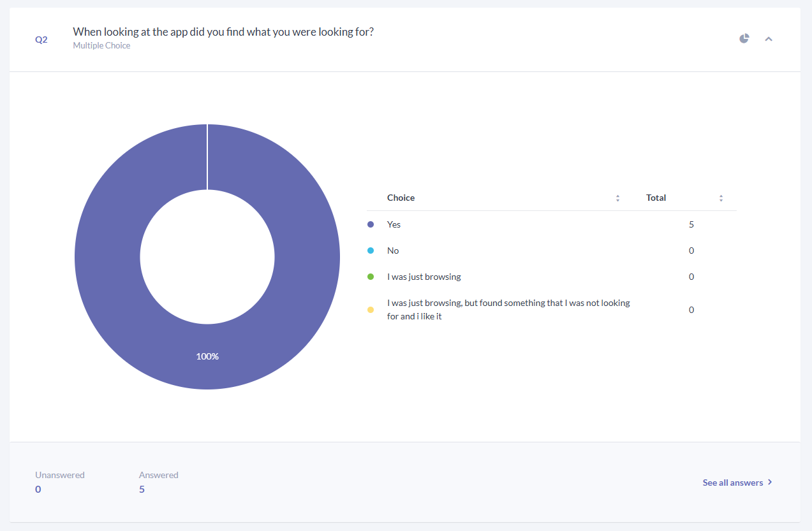Click the Choice column header
This screenshot has width=812, height=531.
click(x=401, y=198)
